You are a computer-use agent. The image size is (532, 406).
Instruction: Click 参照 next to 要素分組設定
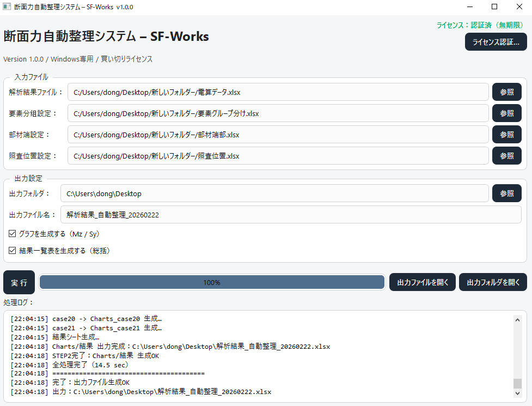coord(506,113)
